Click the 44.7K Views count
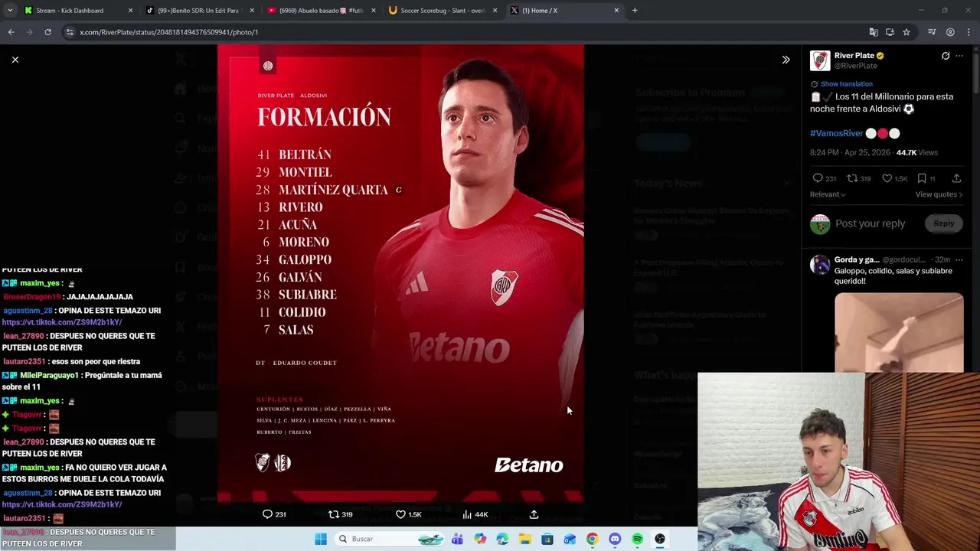 point(916,152)
